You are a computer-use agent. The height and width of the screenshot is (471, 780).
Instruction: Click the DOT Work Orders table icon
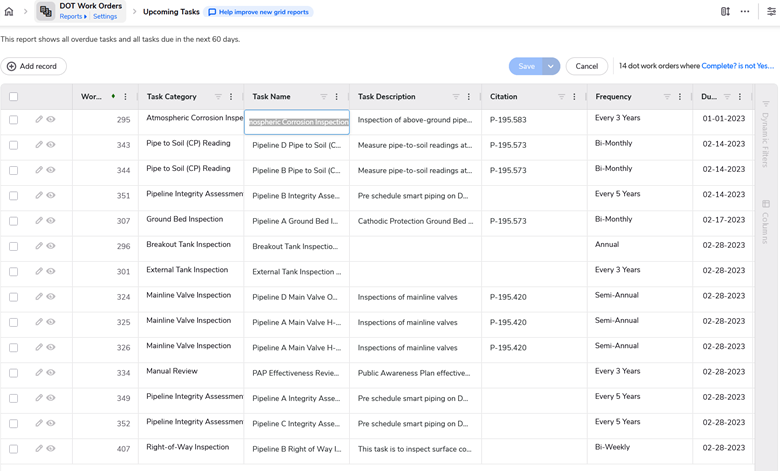pyautogui.click(x=46, y=12)
